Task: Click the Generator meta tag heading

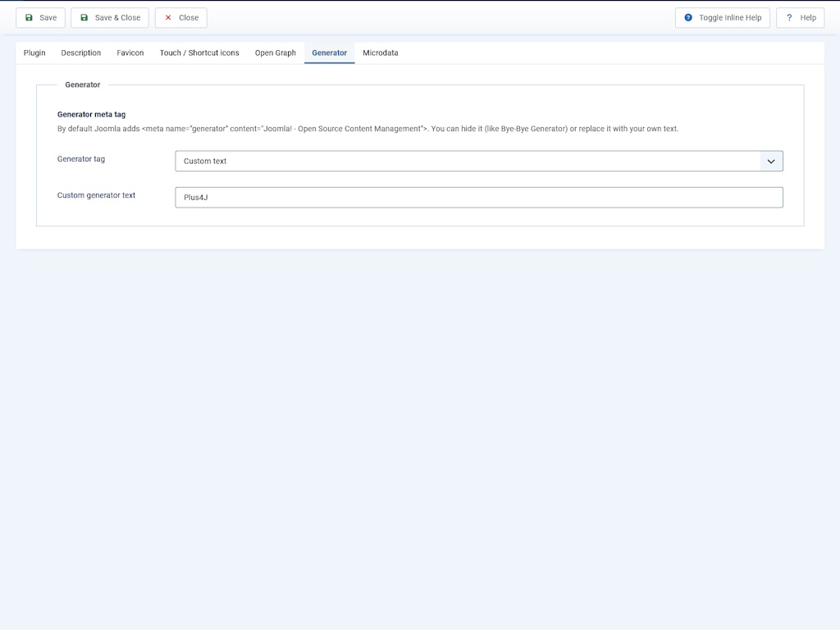Action: [x=92, y=115]
